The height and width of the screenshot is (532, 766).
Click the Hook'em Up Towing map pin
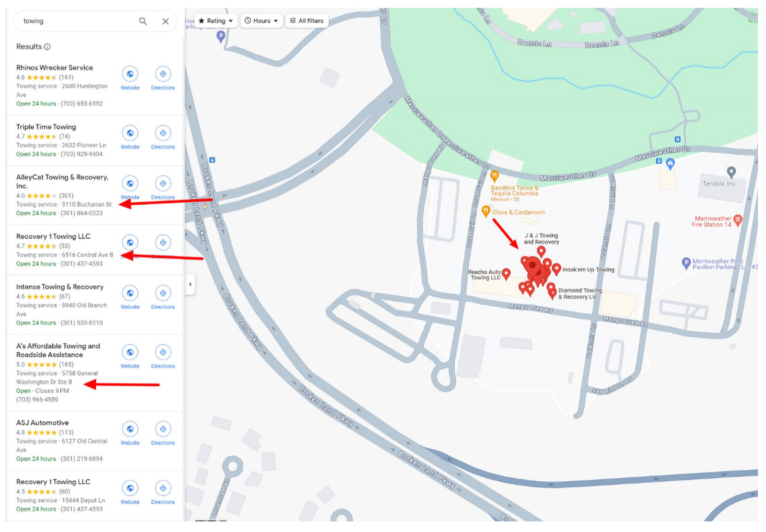pos(557,269)
